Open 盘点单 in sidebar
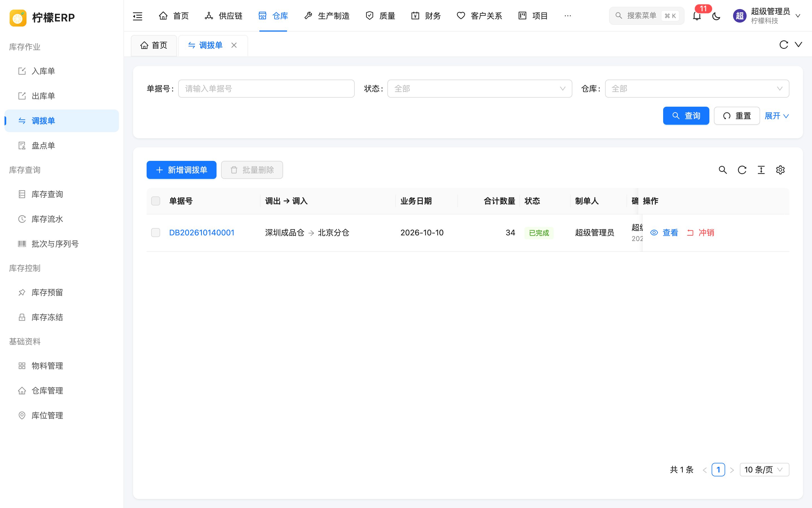This screenshot has height=508, width=812. [x=62, y=146]
